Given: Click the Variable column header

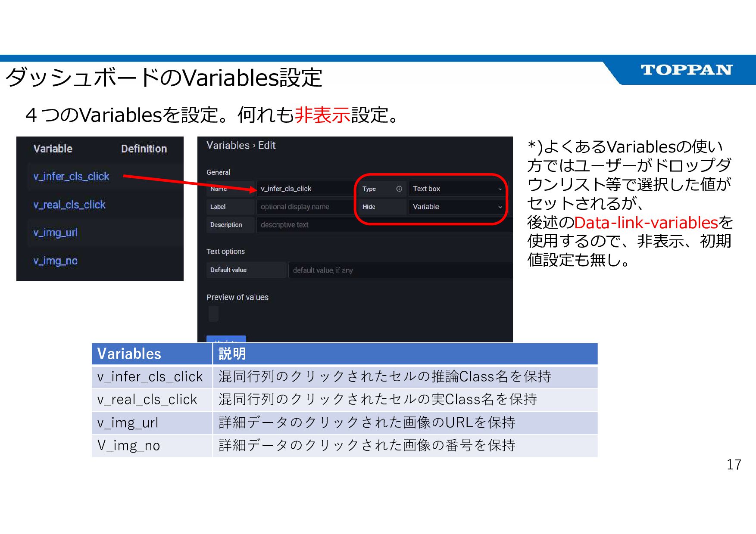Looking at the screenshot, I should (x=53, y=149).
